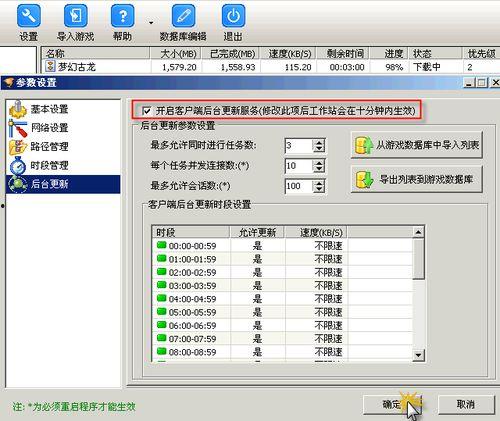Click the 状态 column header
Image resolution: width=500 pixels, height=421 pixels.
[x=436, y=53]
